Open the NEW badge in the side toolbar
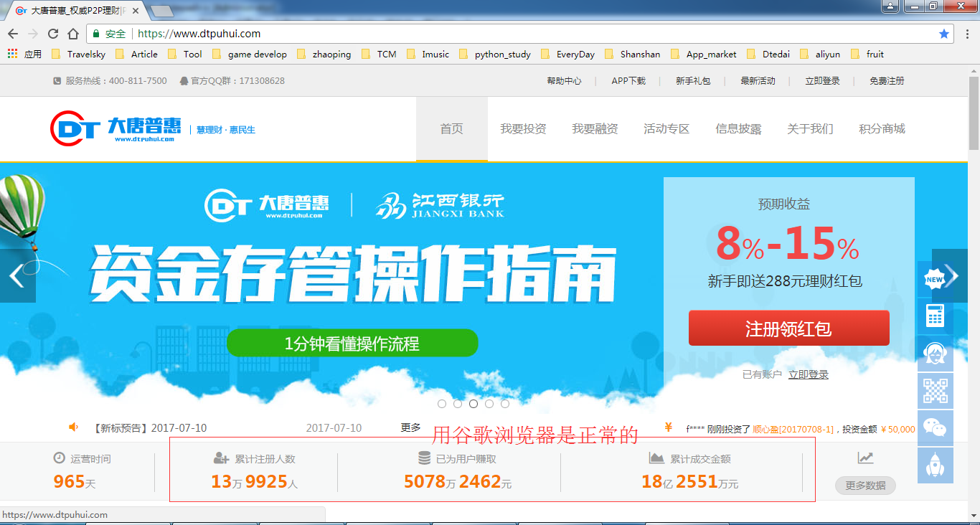Screen dimensions: 980x525 pyautogui.click(x=935, y=279)
